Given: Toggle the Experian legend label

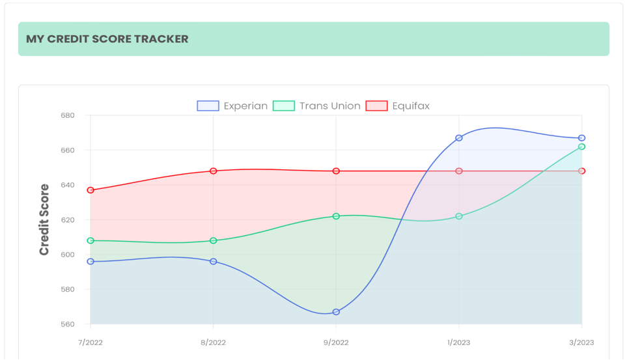Looking at the screenshot, I should (x=245, y=106).
